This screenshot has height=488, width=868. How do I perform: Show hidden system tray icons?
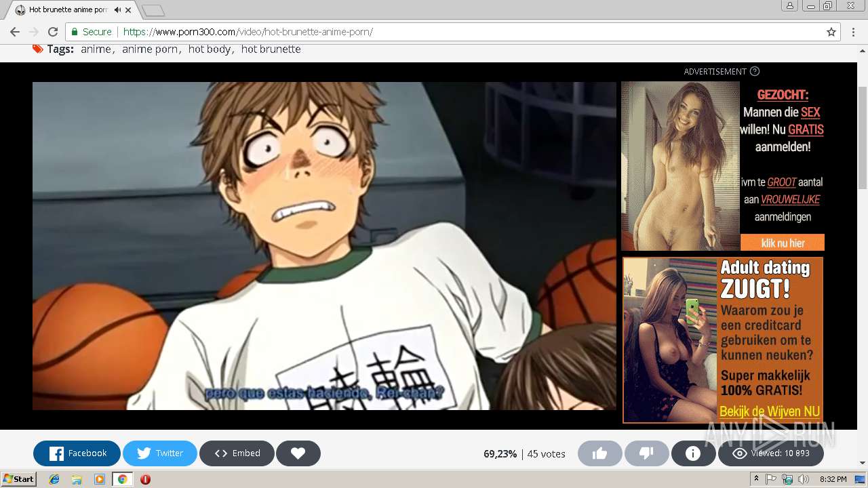coord(757,479)
